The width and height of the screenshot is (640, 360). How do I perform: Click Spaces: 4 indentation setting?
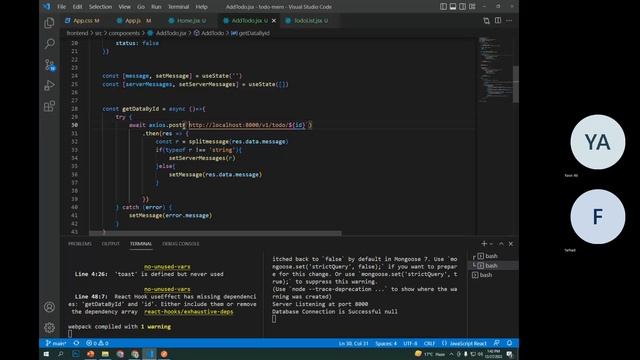click(x=386, y=343)
